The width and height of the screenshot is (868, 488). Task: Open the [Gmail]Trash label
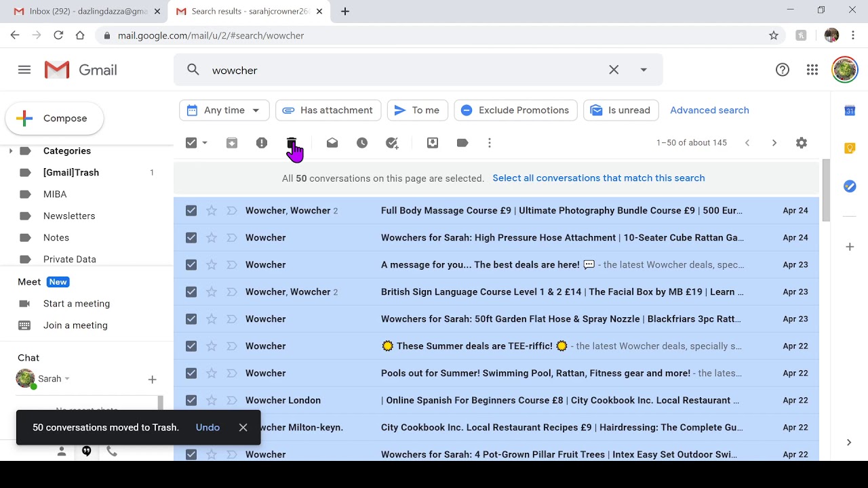point(71,173)
